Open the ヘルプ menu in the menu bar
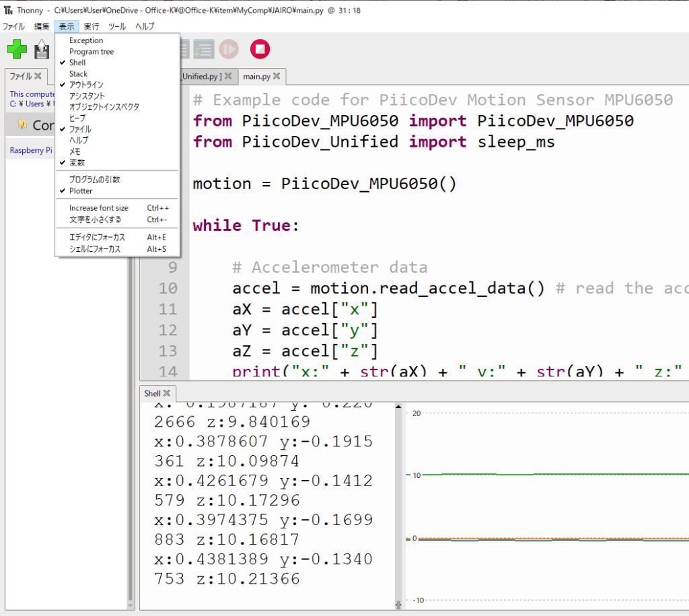The height and width of the screenshot is (616, 689). pos(145,26)
